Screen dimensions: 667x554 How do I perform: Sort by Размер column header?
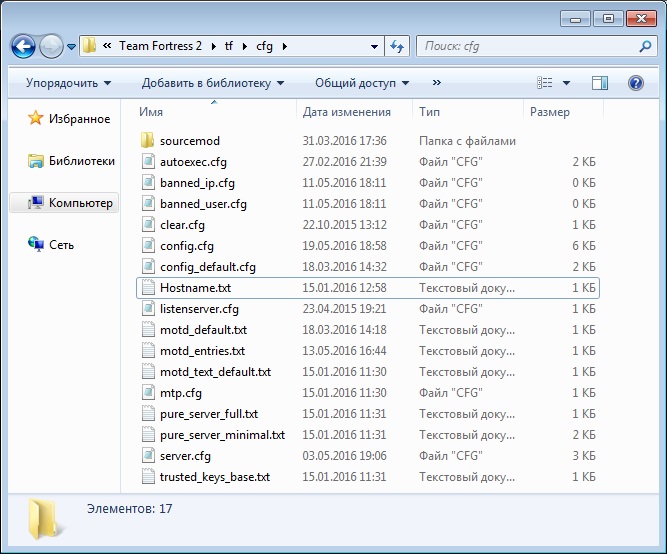coord(563,112)
